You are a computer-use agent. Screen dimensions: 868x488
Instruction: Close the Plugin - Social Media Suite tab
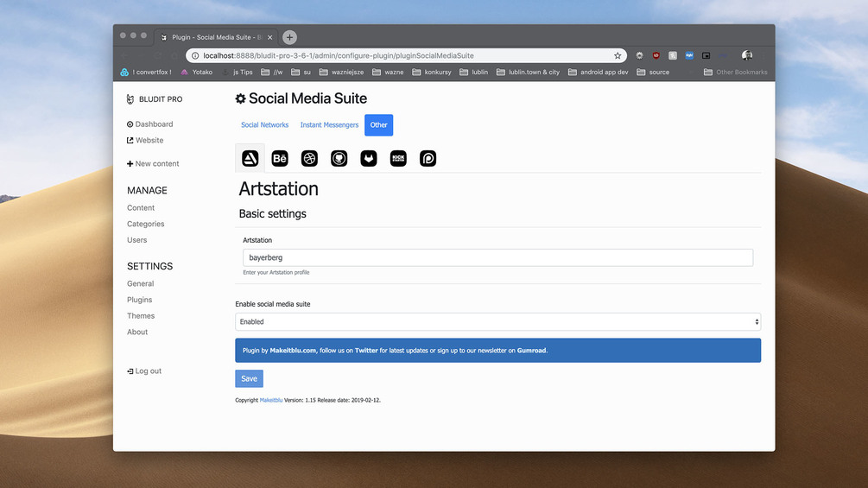[270, 38]
